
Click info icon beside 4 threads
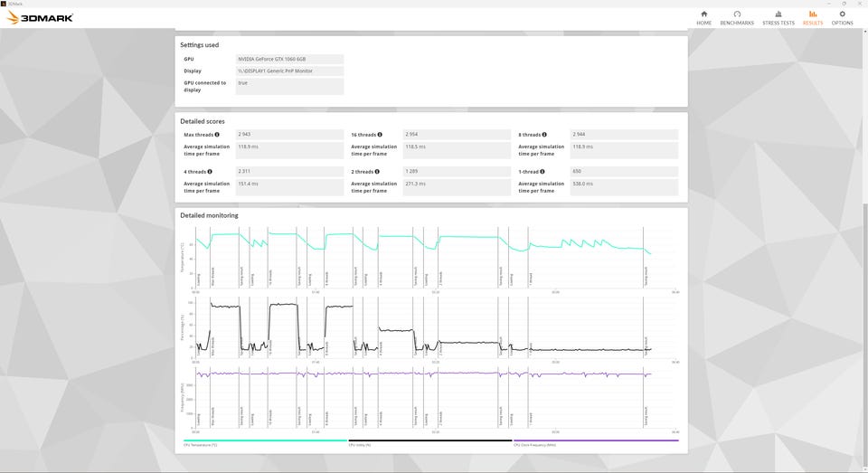tap(210, 172)
